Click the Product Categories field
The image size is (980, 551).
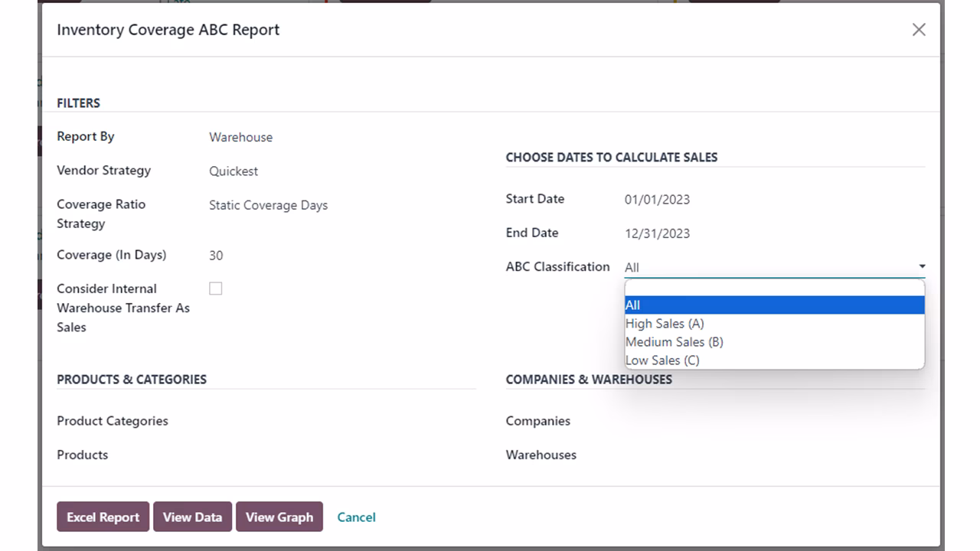coord(342,421)
